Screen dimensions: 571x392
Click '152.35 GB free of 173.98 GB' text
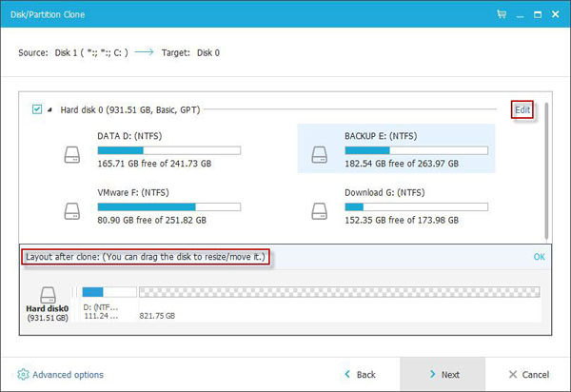tap(402, 220)
